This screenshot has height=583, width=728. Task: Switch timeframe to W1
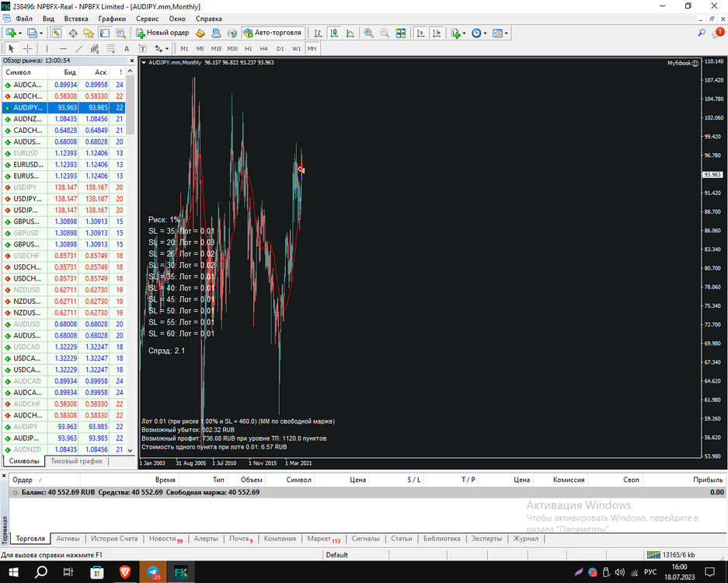coord(296,48)
